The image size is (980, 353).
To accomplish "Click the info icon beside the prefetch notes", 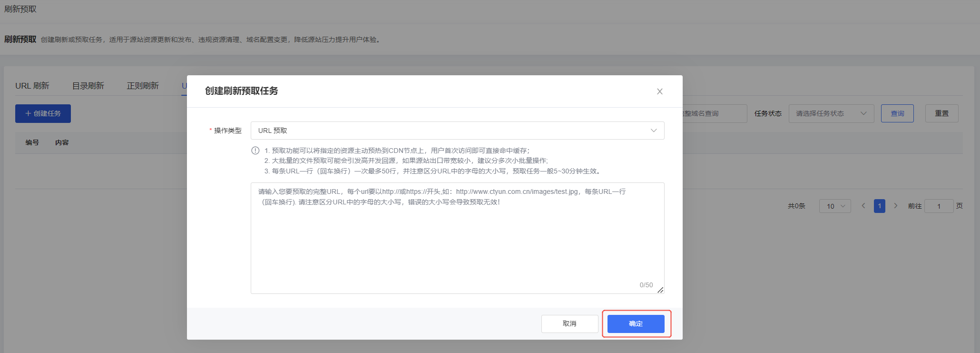I will tap(255, 151).
